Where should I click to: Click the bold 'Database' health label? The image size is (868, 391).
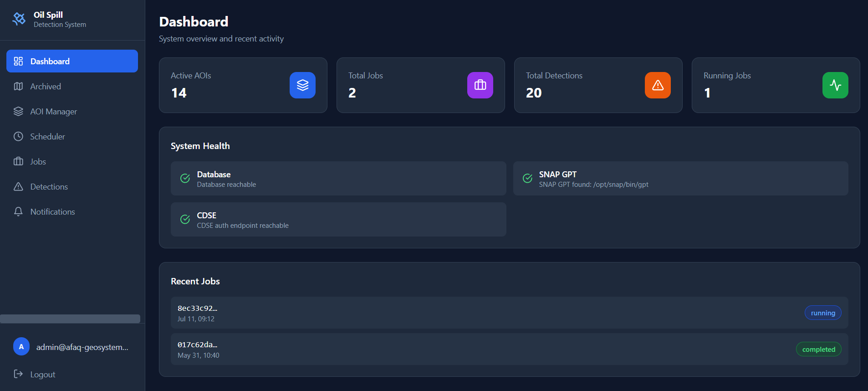coord(214,175)
